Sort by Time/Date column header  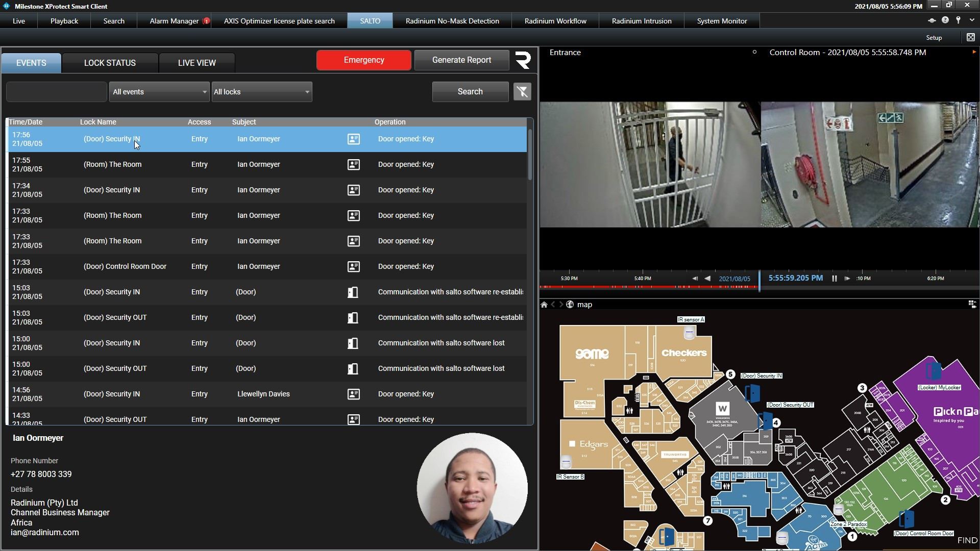(26, 122)
